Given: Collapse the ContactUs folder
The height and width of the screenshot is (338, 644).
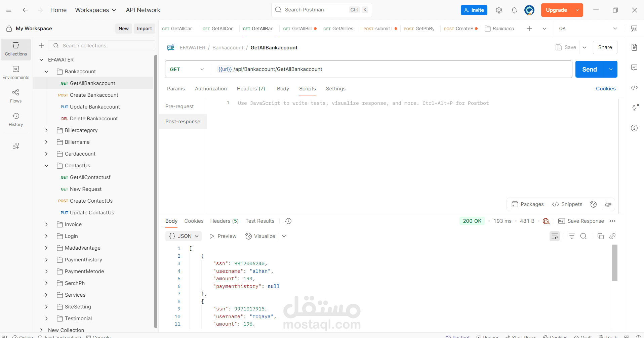Looking at the screenshot, I should (x=46, y=166).
